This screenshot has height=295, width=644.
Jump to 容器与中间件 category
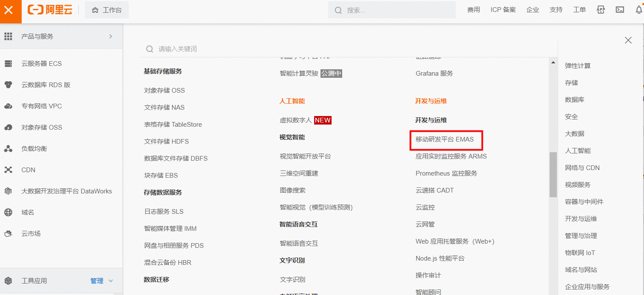tap(584, 202)
